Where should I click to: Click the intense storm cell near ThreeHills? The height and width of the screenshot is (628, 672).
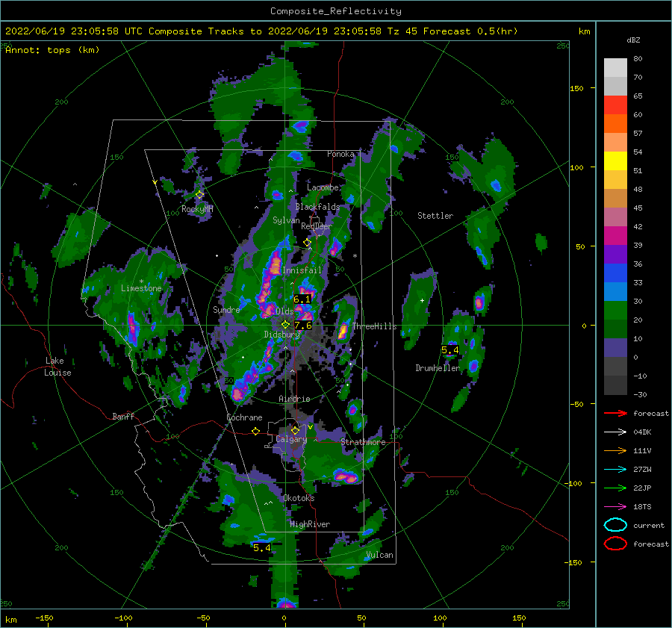[x=343, y=331]
